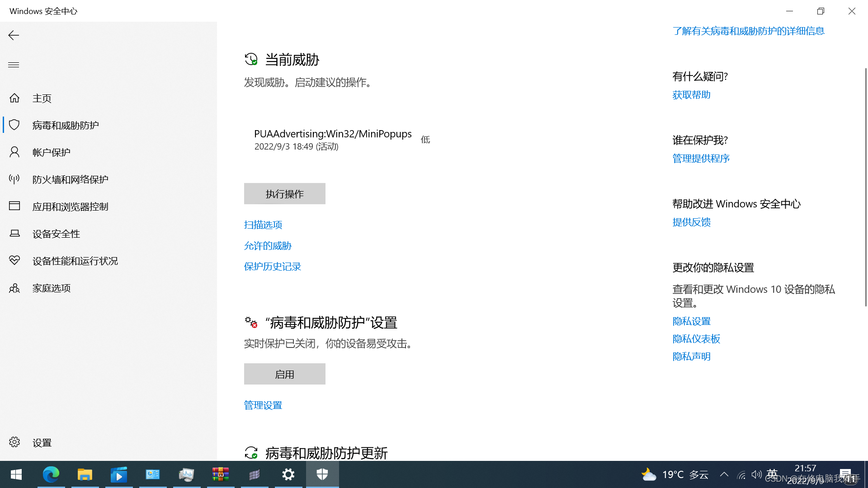
Task: Show hidden system tray icons chevron
Action: point(724,474)
